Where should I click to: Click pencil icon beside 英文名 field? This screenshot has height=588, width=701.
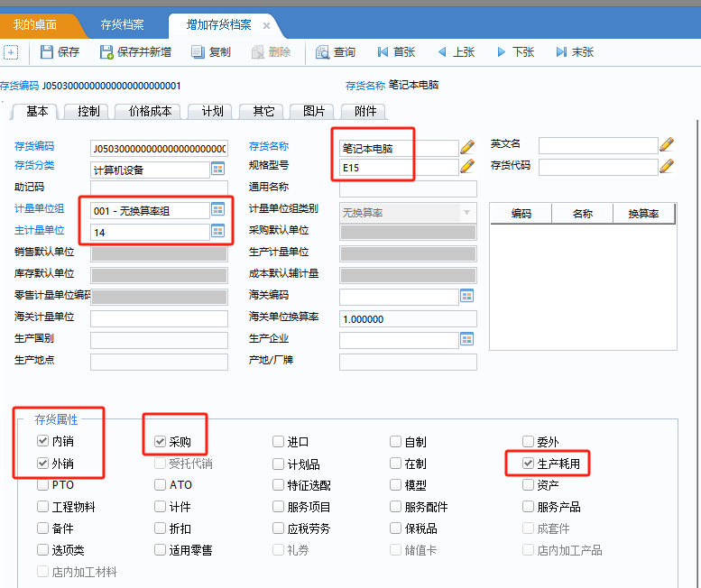click(667, 144)
